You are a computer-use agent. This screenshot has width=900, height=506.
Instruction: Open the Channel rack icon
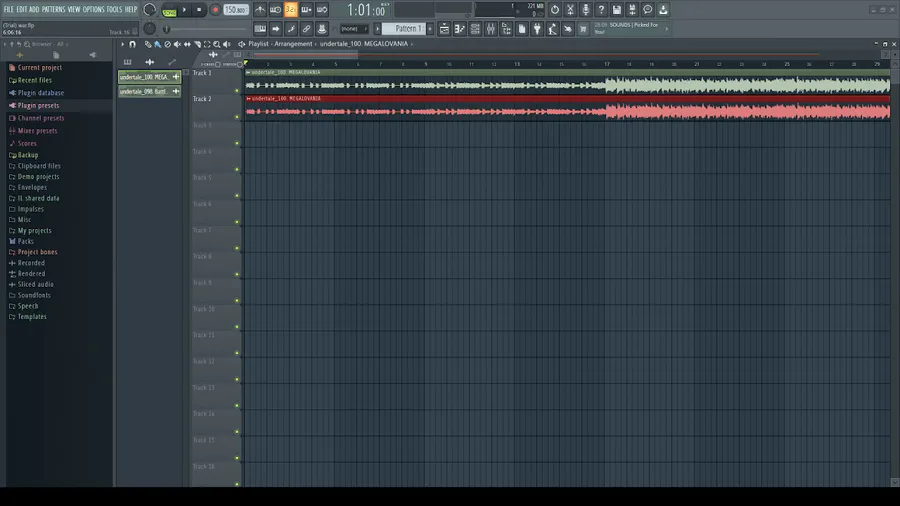click(475, 29)
